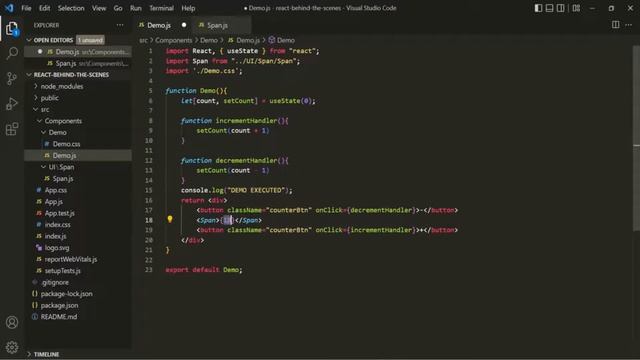
Task: Open the Extensions view
Action: [x=12, y=129]
